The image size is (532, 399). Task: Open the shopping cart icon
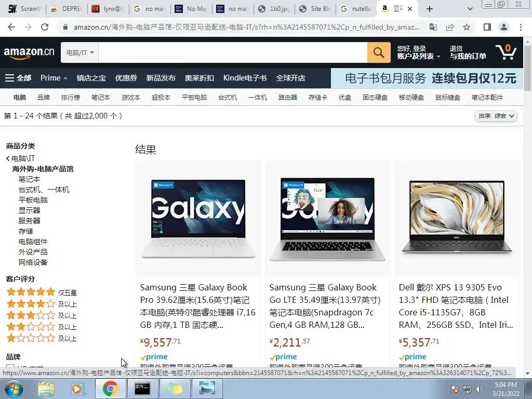(x=506, y=52)
